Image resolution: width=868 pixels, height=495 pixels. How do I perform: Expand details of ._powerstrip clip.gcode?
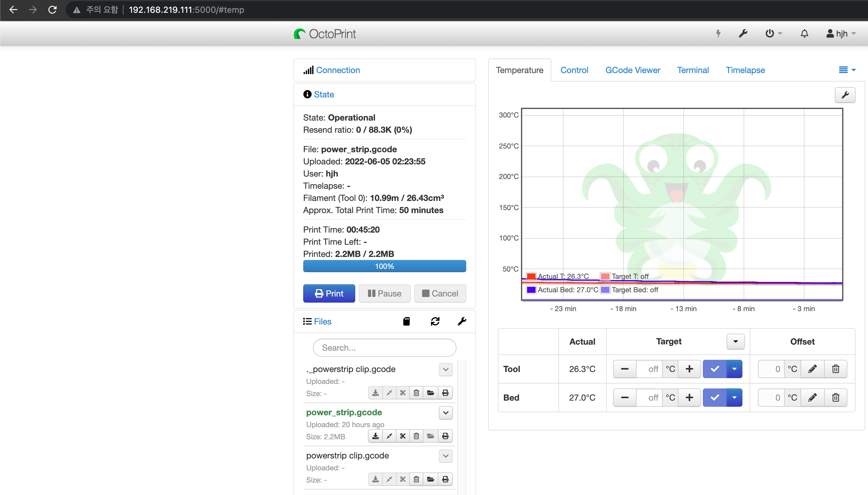coord(446,369)
